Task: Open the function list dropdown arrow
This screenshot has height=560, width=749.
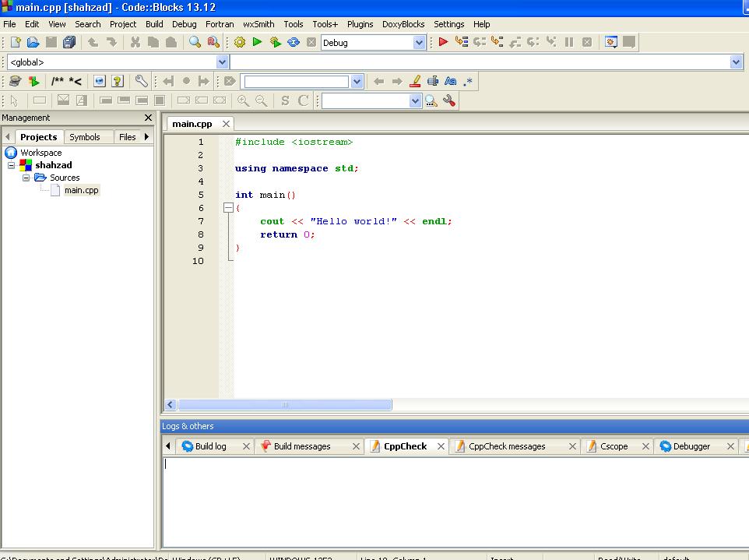Action: 736,62
